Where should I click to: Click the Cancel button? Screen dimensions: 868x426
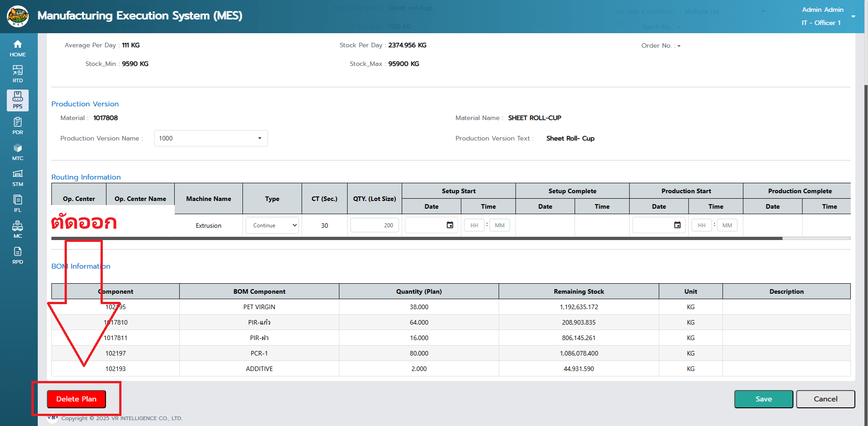[x=825, y=399]
